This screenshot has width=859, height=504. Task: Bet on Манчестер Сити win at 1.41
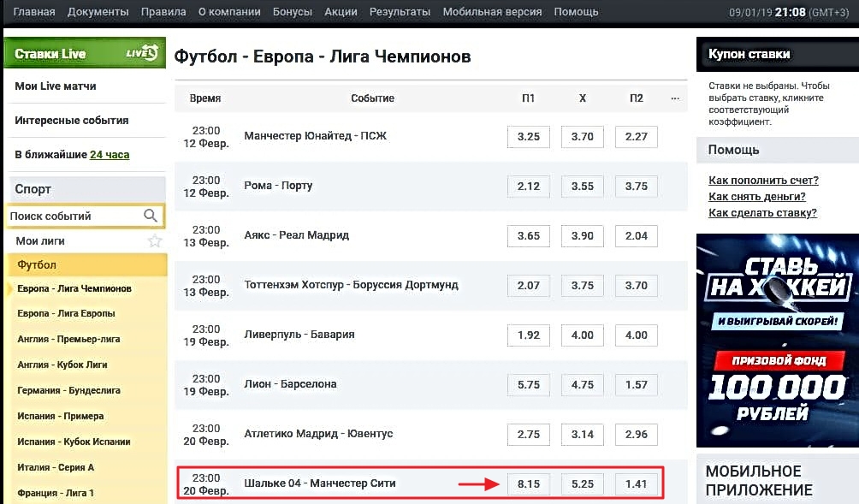[x=636, y=484]
